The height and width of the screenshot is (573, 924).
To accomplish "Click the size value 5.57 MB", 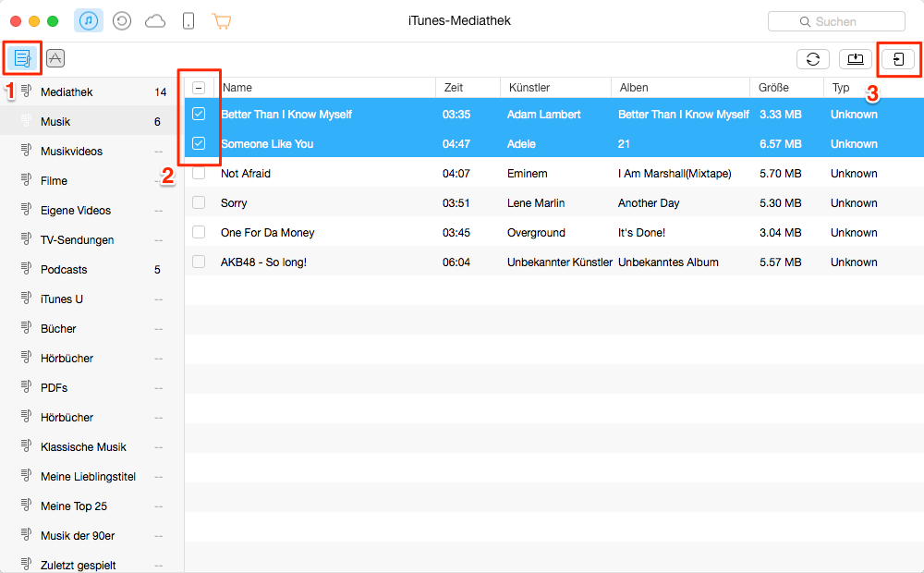I will point(780,262).
